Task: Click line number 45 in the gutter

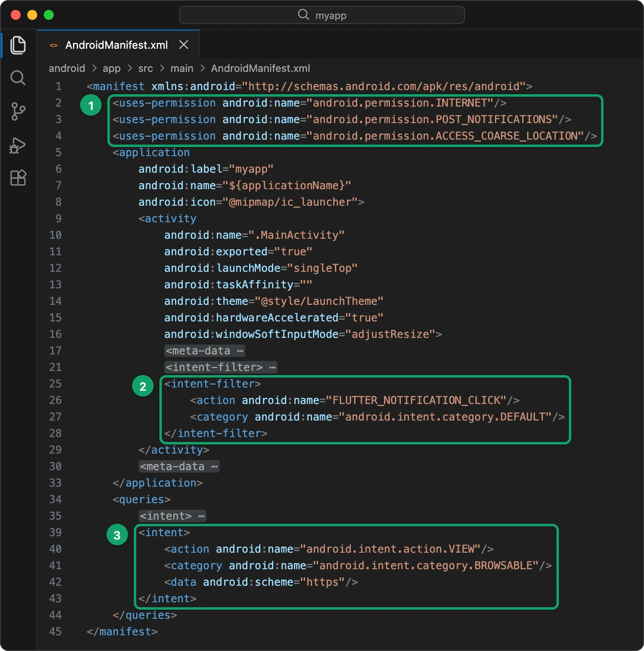Action: tap(55, 632)
